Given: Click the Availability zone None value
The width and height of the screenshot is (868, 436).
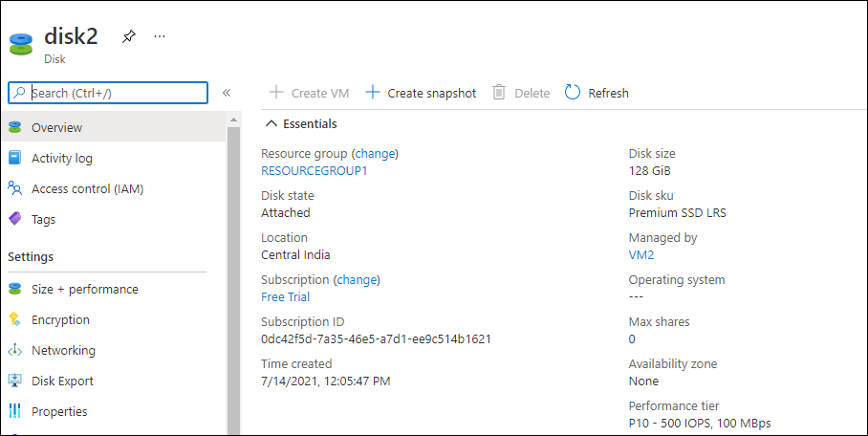Looking at the screenshot, I should click(x=643, y=381).
